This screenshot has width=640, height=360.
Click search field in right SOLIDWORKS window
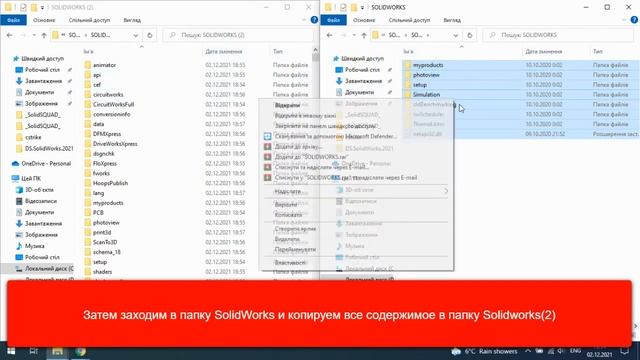pos(558,35)
